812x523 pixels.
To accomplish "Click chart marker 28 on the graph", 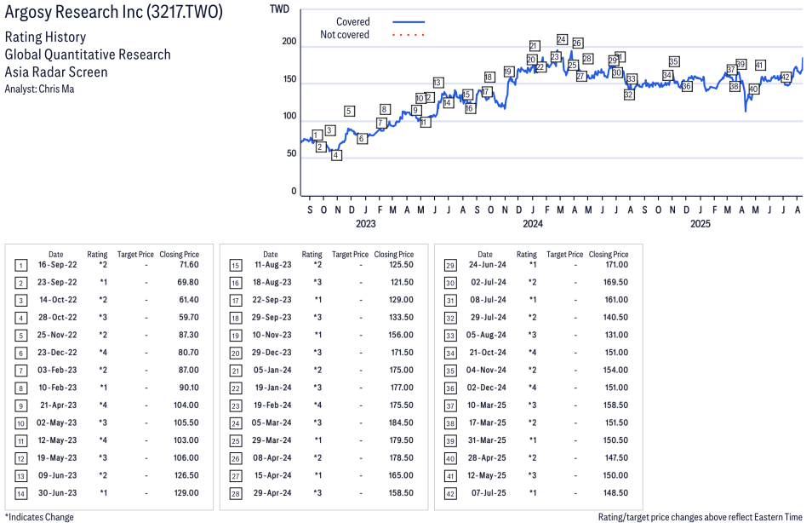I will [587, 59].
